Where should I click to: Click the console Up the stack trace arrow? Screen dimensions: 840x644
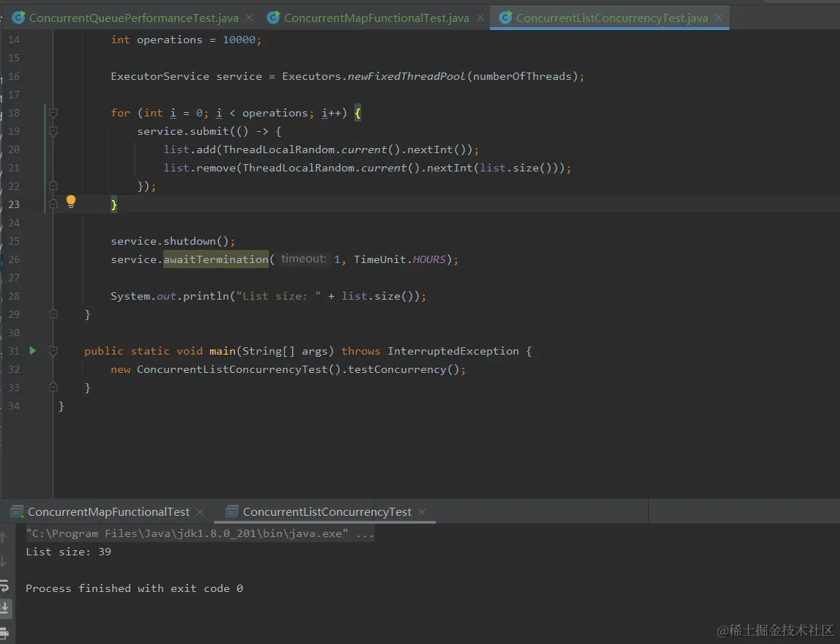pyautogui.click(x=4, y=537)
